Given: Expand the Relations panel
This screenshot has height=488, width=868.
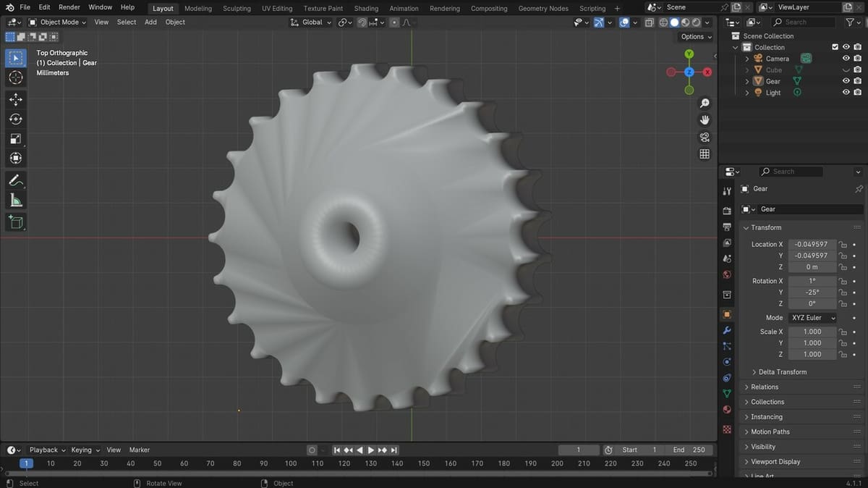Looking at the screenshot, I should pyautogui.click(x=764, y=387).
